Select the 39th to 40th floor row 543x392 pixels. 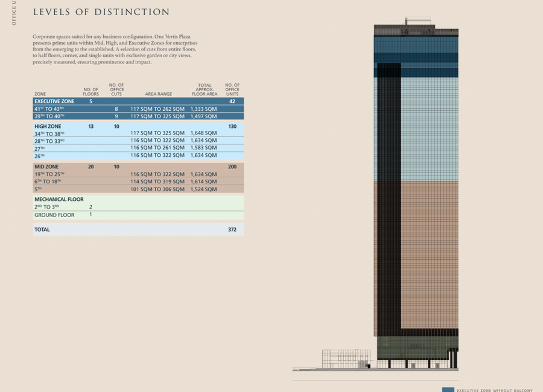tap(138, 116)
